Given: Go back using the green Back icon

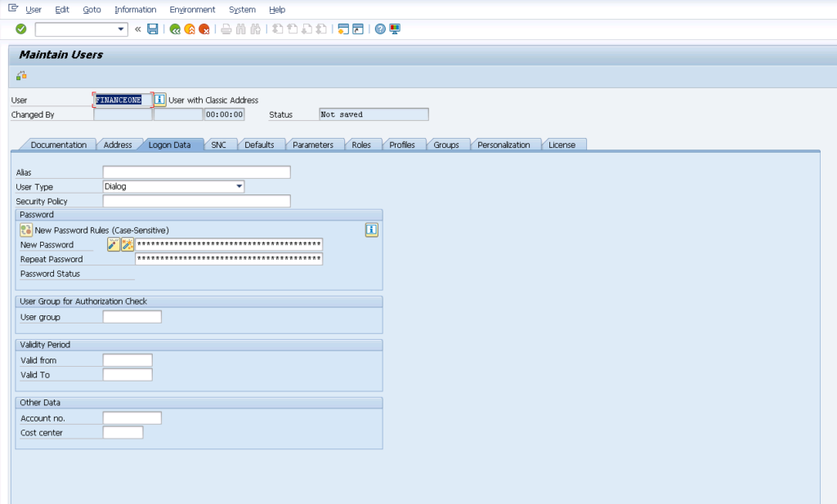Looking at the screenshot, I should click(x=175, y=29).
